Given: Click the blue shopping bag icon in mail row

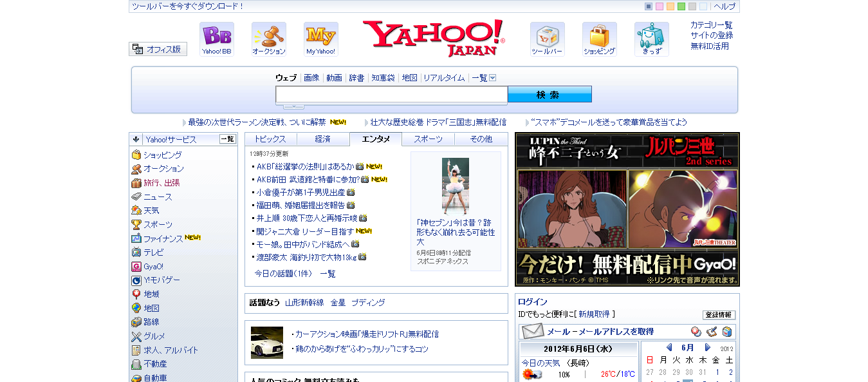Looking at the screenshot, I should click(x=726, y=332).
